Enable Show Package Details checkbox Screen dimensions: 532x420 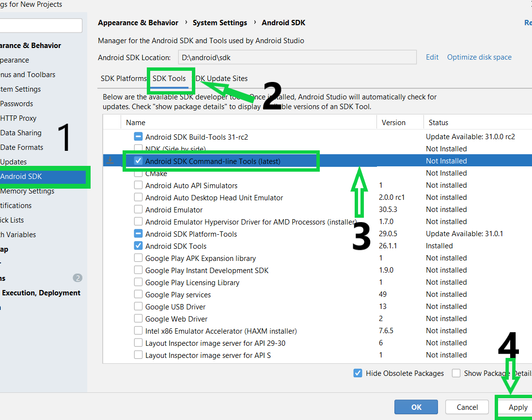tap(456, 373)
